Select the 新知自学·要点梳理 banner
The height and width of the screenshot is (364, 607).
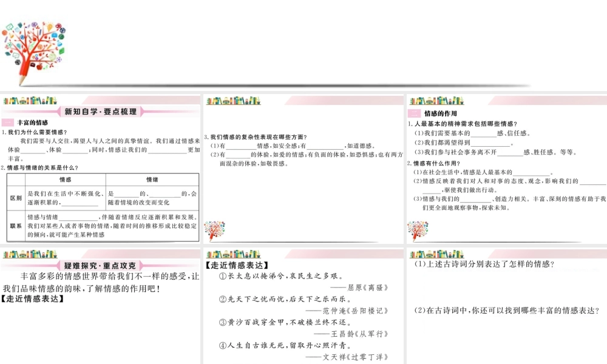click(100, 112)
